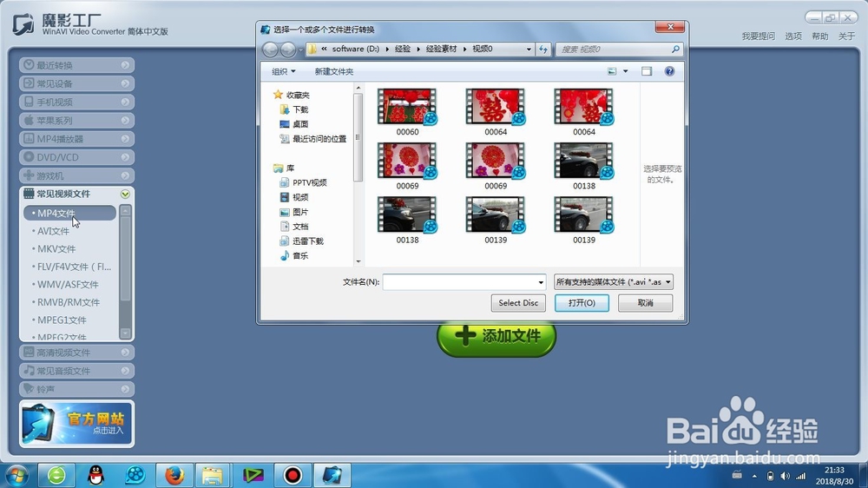Click the forward navigation arrow in file dialog
Screen dimensions: 868x488
(288, 49)
